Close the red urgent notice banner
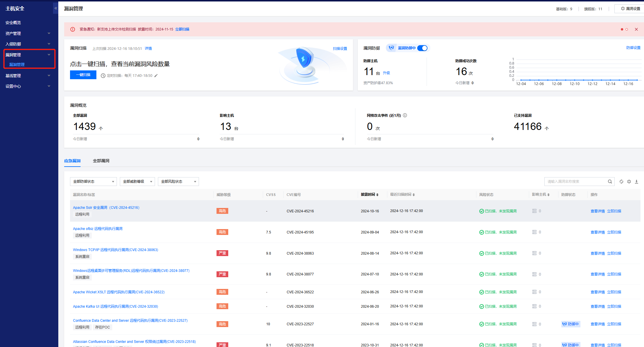Viewport: 644px width, 347px height. coord(636,29)
